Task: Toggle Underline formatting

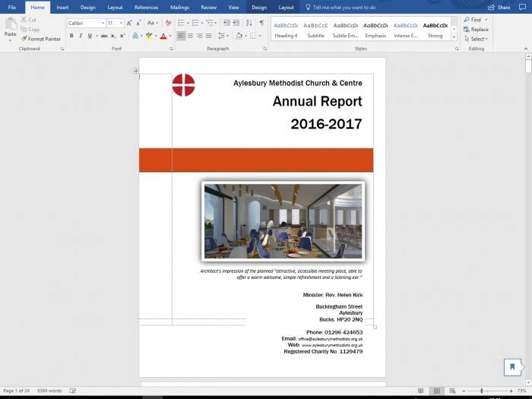Action: point(90,36)
